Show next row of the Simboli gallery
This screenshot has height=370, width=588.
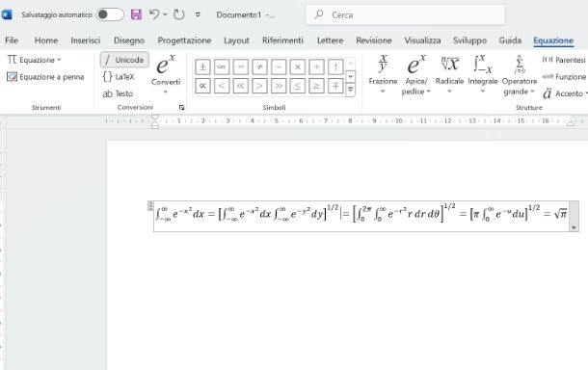(350, 76)
